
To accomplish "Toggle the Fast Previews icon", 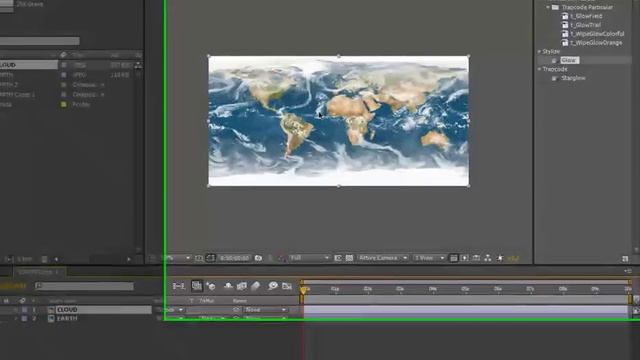I will [464, 258].
